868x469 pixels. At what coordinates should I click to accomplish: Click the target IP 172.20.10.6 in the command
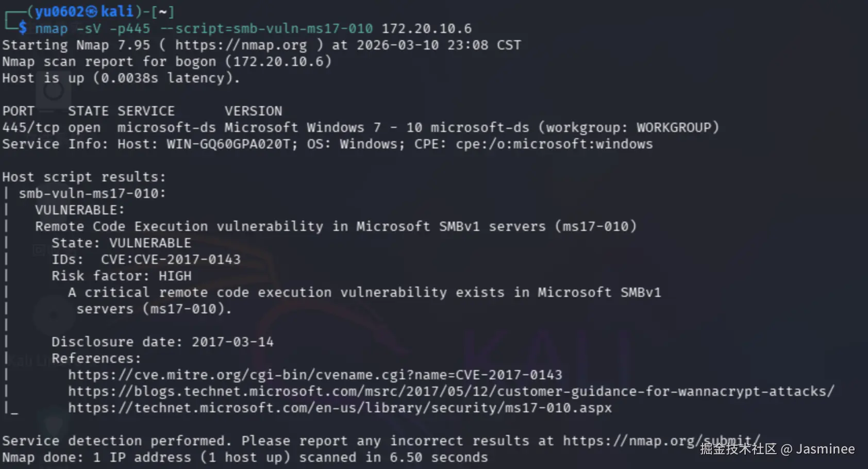pos(426,29)
